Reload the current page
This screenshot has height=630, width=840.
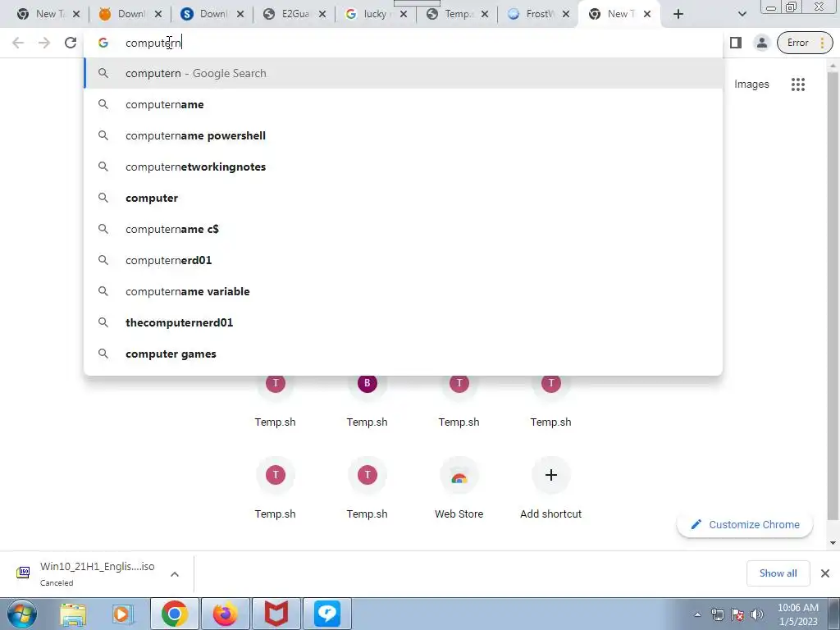click(x=71, y=43)
